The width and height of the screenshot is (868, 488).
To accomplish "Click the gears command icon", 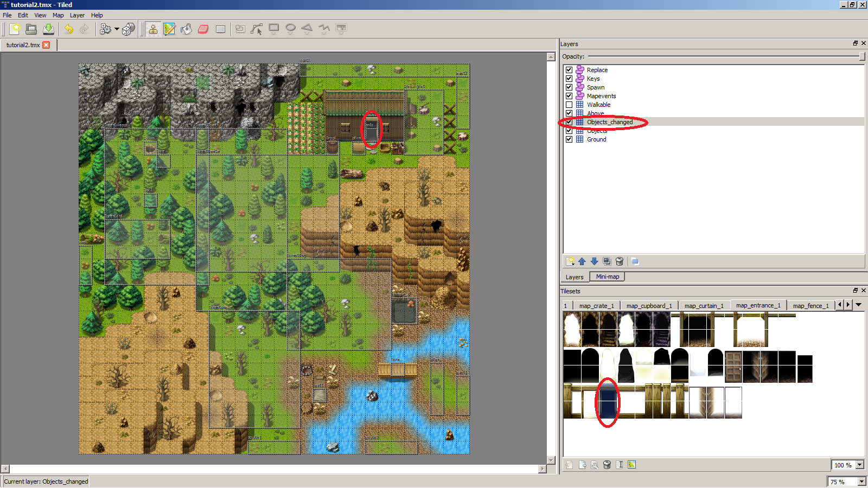I will click(105, 29).
